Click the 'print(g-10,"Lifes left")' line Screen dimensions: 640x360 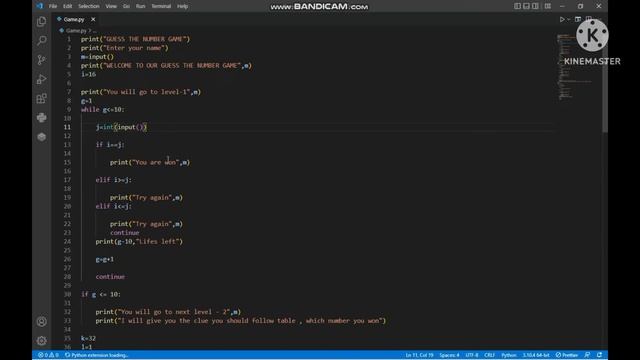point(139,242)
